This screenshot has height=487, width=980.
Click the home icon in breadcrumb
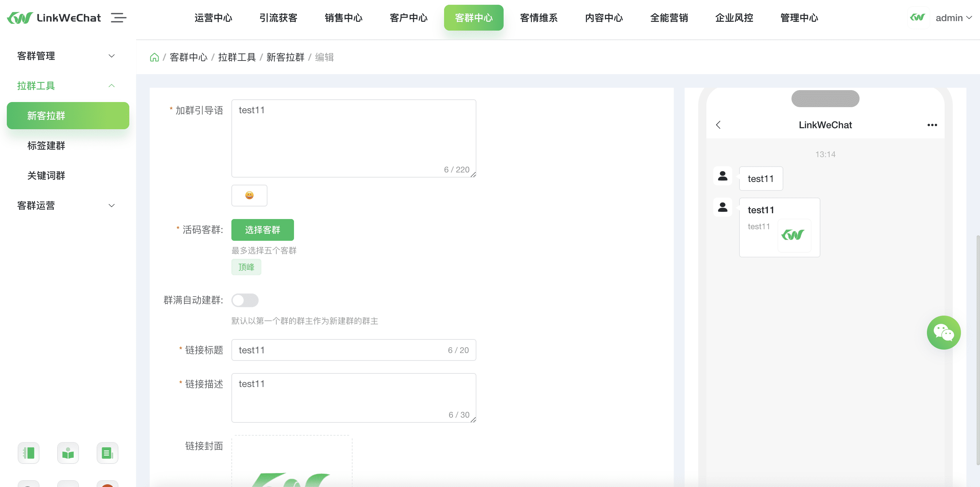point(154,57)
